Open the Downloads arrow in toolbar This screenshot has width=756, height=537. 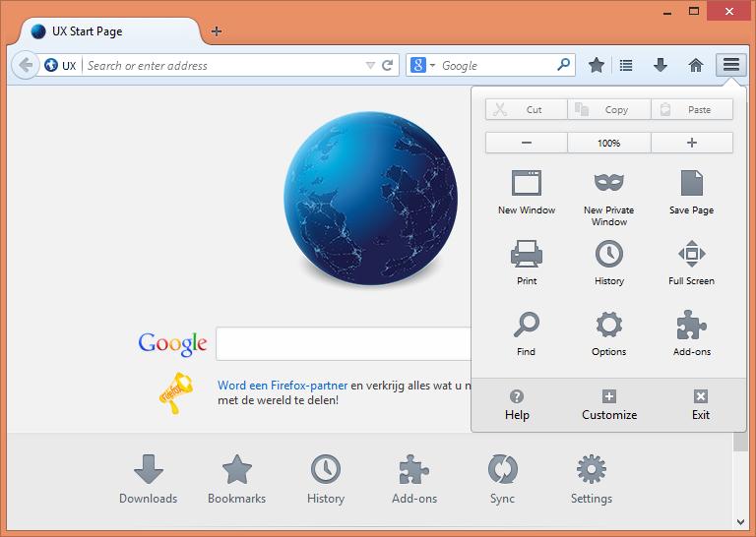point(661,65)
